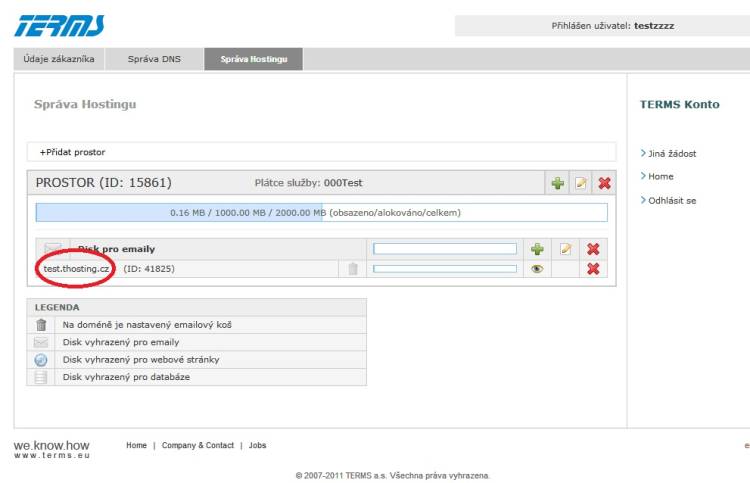Screen dimensions: 750x483
Task: Click the PROSTOR disk usage progress bar
Action: 321,212
